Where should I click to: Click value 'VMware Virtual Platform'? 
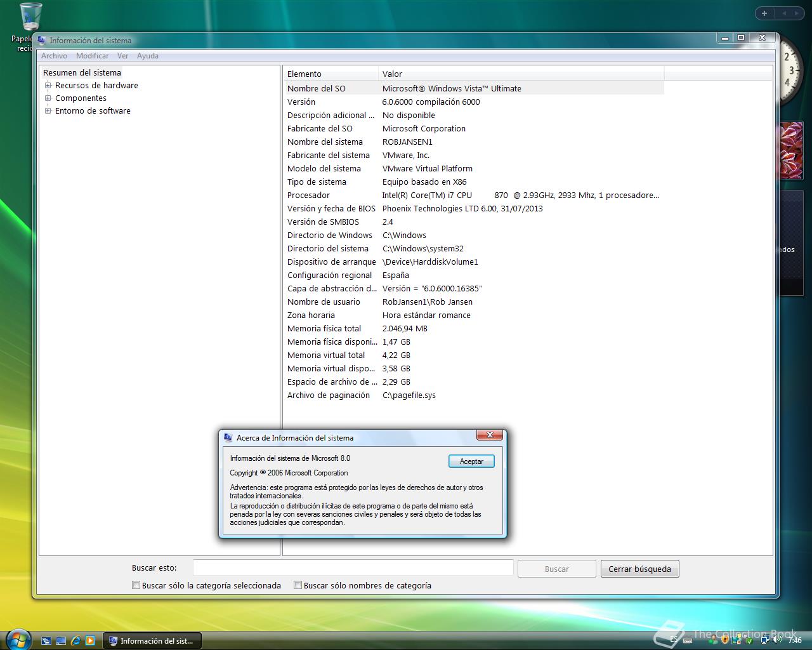pyautogui.click(x=427, y=168)
